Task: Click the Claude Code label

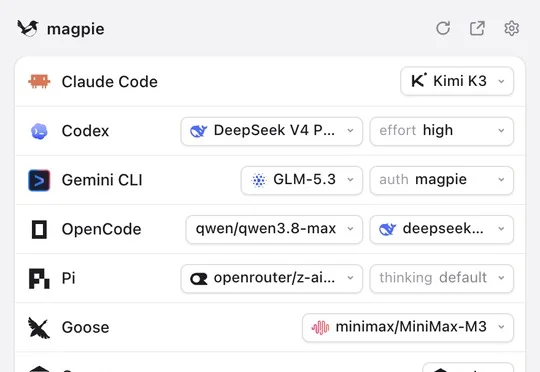Action: point(110,82)
